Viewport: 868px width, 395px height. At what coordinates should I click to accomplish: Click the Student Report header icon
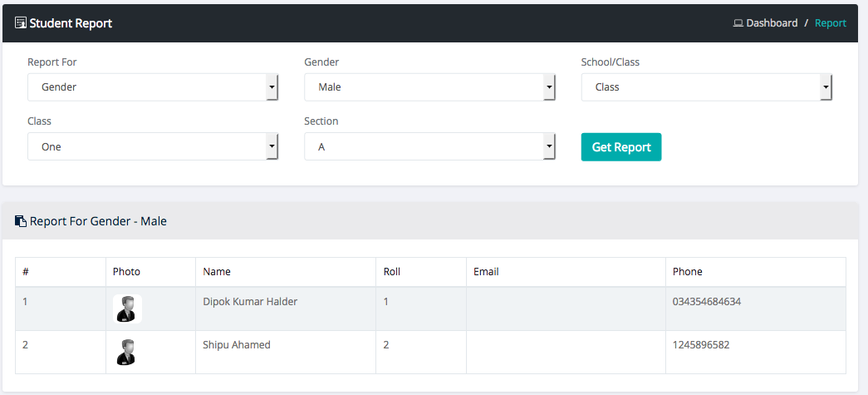pyautogui.click(x=21, y=23)
